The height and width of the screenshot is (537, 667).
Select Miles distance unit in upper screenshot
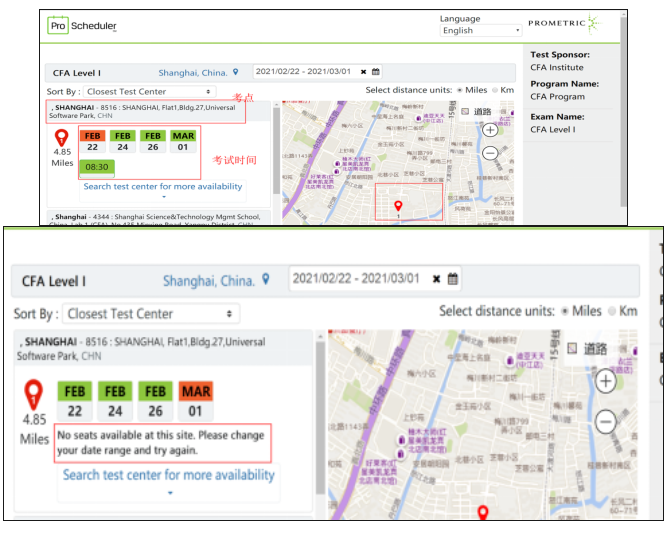point(459,90)
